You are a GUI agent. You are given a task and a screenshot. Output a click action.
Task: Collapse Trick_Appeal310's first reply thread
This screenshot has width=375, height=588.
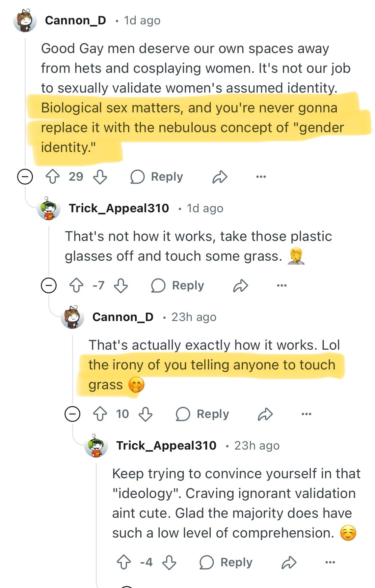tap(49, 285)
